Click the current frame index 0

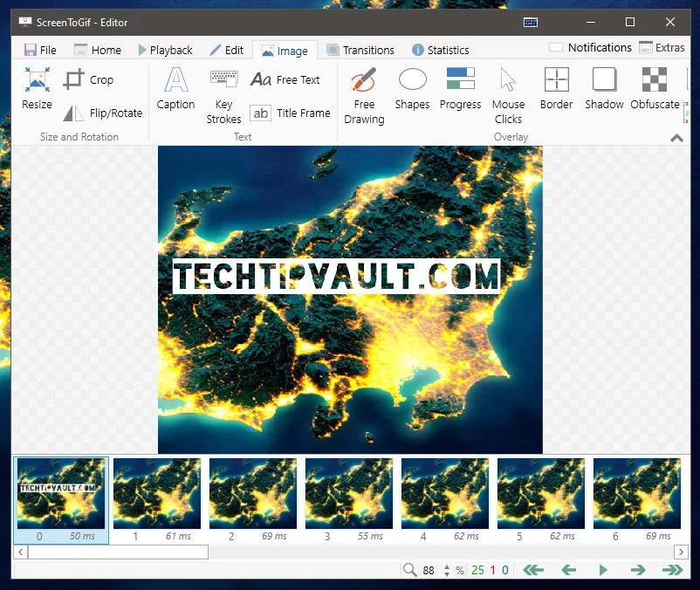pyautogui.click(x=504, y=570)
